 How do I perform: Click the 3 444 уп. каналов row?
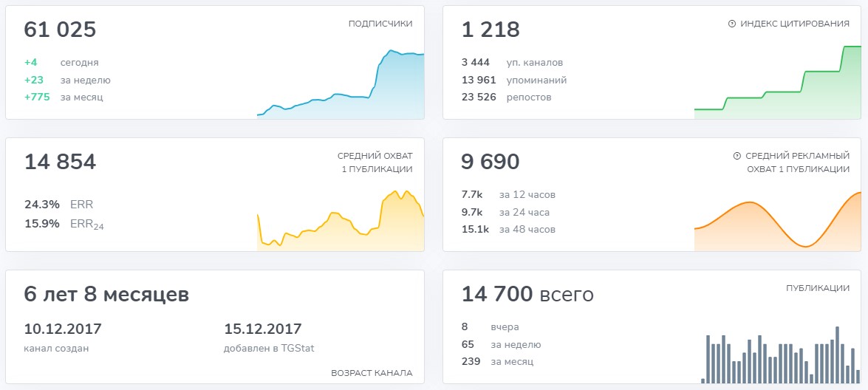(512, 63)
